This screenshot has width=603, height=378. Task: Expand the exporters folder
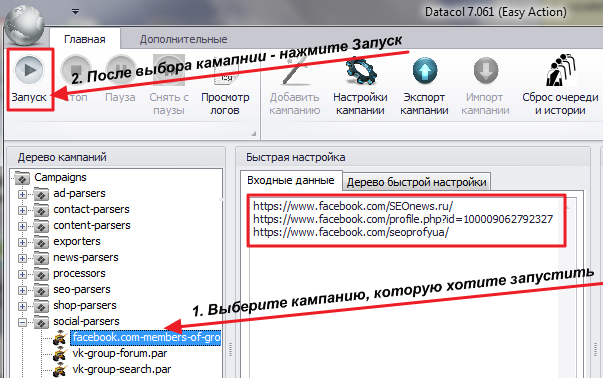coord(22,242)
